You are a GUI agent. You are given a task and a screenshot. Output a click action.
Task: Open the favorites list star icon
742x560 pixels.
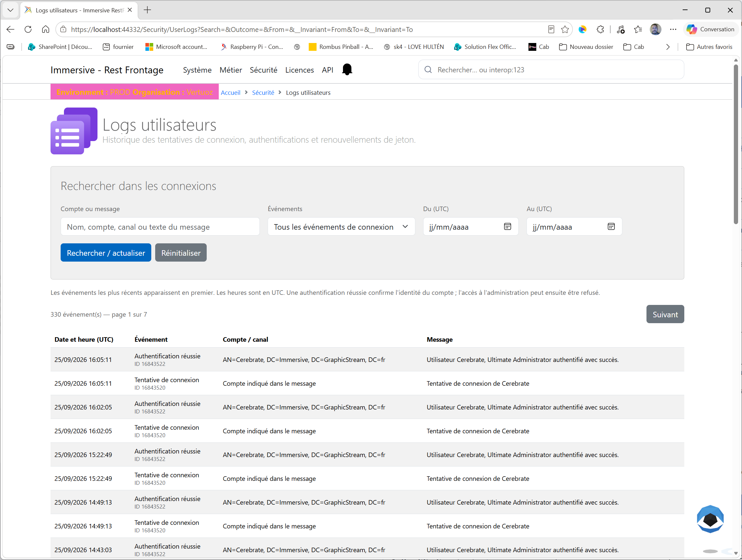pyautogui.click(x=638, y=30)
